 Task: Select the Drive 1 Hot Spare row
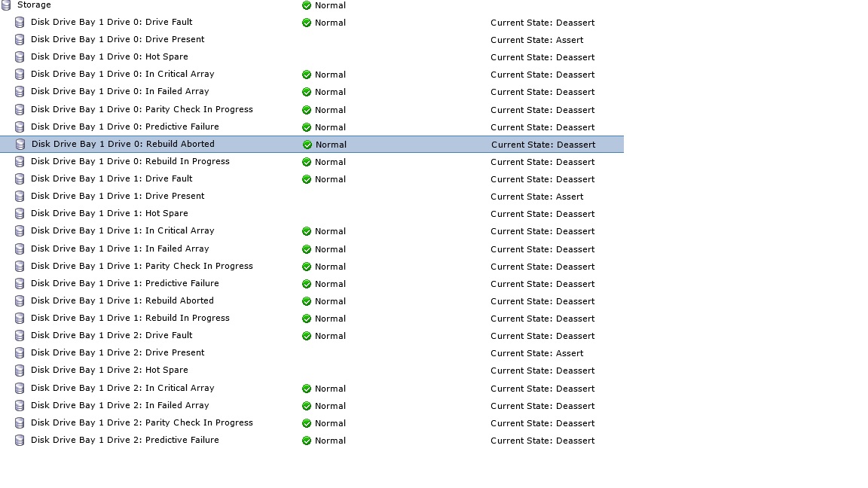point(109,213)
